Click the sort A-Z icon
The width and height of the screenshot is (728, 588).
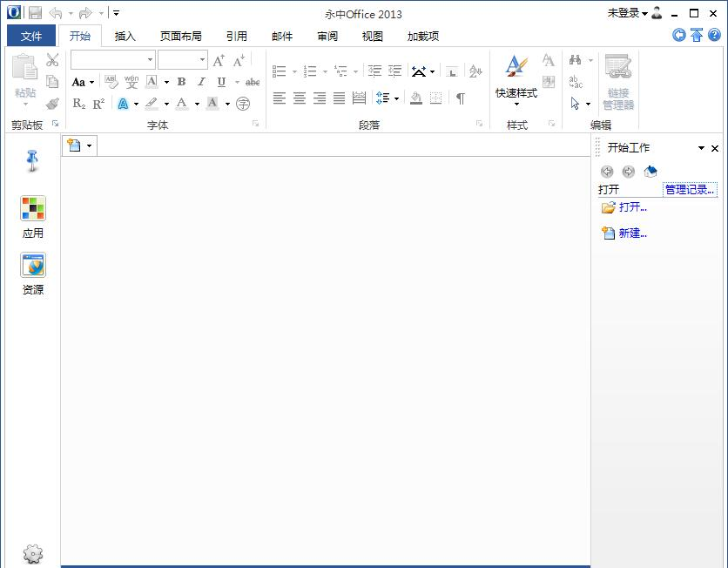pyautogui.click(x=475, y=71)
